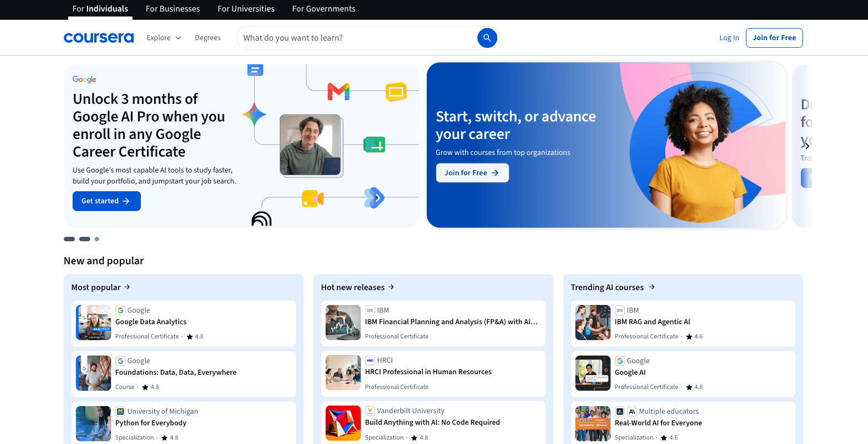Click Get started button on Google banner
The width and height of the screenshot is (868, 444).
click(107, 201)
